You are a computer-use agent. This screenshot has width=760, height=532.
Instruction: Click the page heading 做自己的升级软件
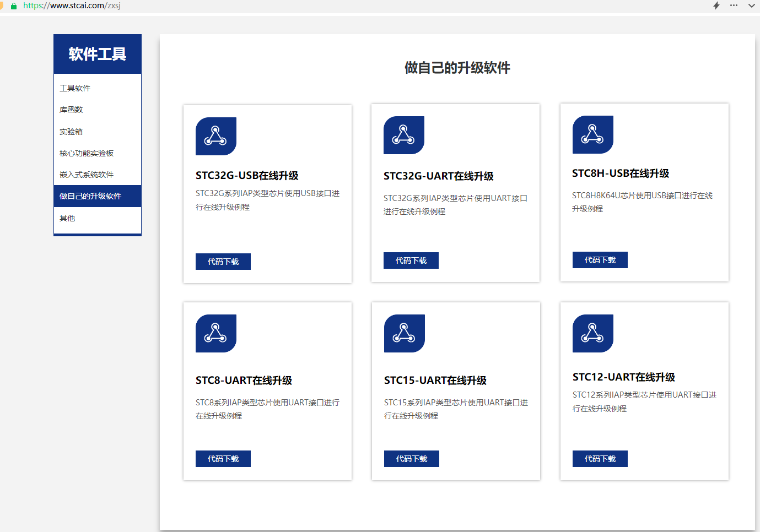[x=457, y=68]
